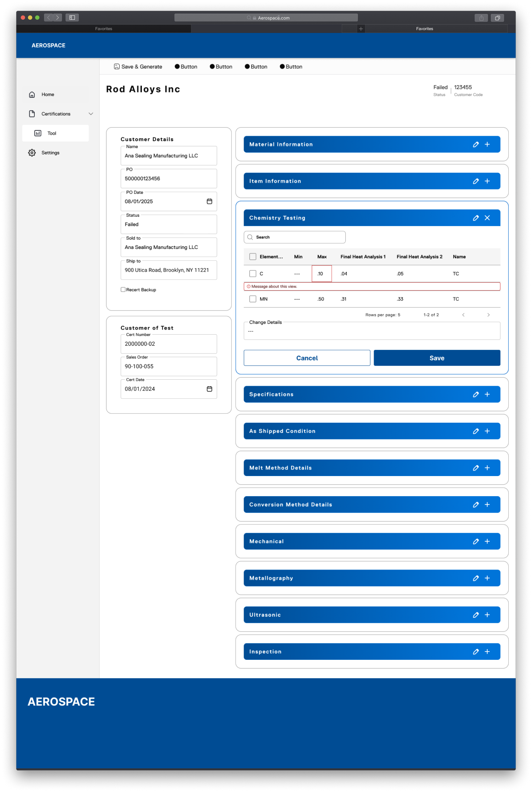532x792 pixels.
Task: Expand Inspection section with plus icon
Action: pyautogui.click(x=487, y=652)
